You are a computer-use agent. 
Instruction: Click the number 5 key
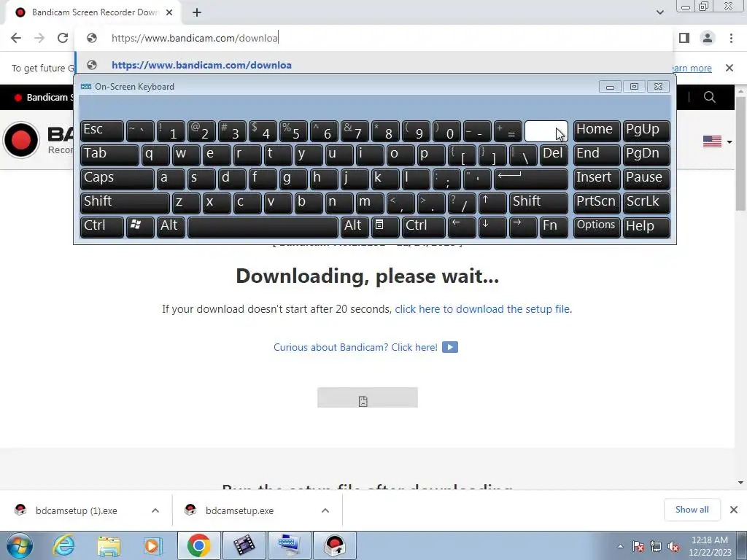point(293,131)
